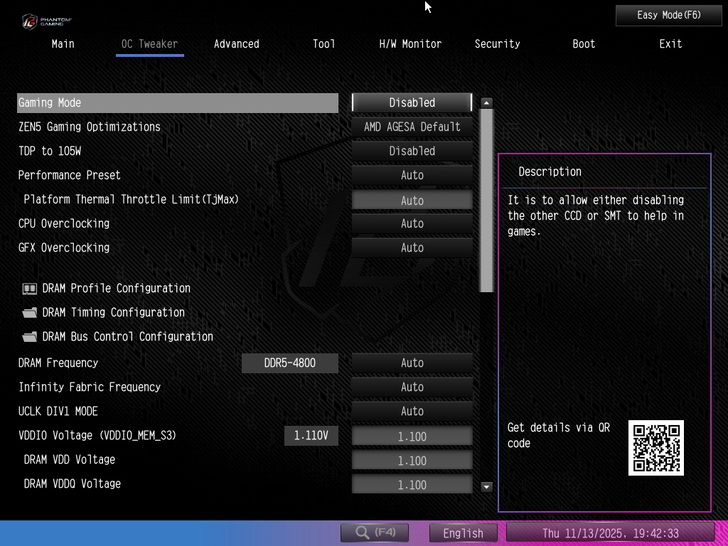Expand the DRAM Frequency Auto dropdown
Image resolution: width=728 pixels, height=546 pixels.
tap(412, 363)
